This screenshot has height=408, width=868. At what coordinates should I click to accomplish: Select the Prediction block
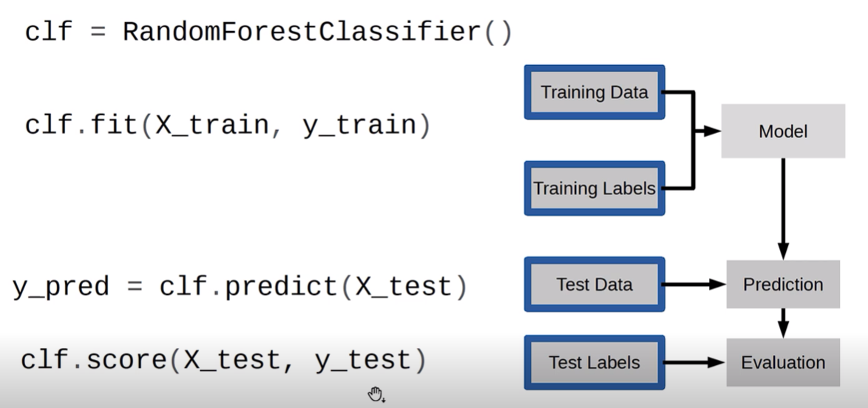coord(783,284)
